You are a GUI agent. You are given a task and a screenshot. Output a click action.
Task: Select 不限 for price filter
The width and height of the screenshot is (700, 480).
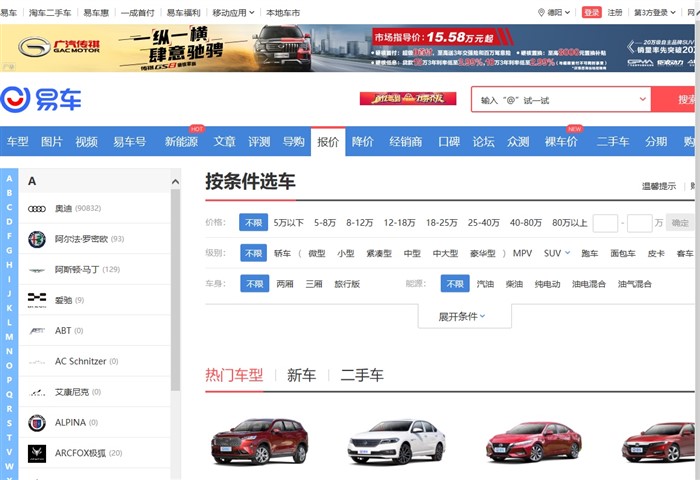coord(254,222)
